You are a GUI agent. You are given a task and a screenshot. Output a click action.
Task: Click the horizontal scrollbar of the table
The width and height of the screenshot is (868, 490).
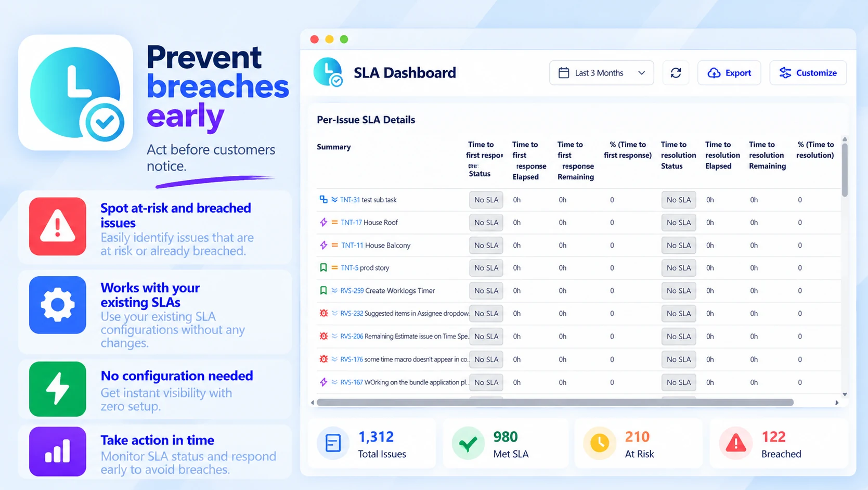tap(555, 403)
